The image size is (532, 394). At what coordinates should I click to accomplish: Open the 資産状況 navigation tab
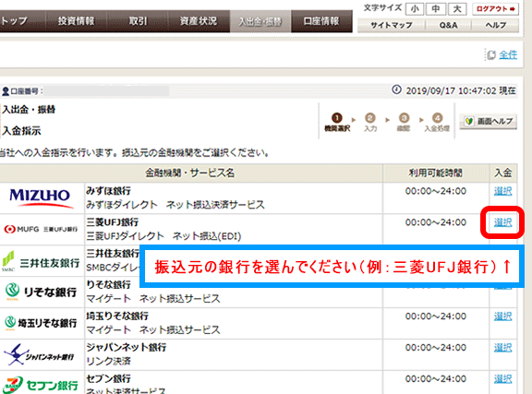click(199, 21)
